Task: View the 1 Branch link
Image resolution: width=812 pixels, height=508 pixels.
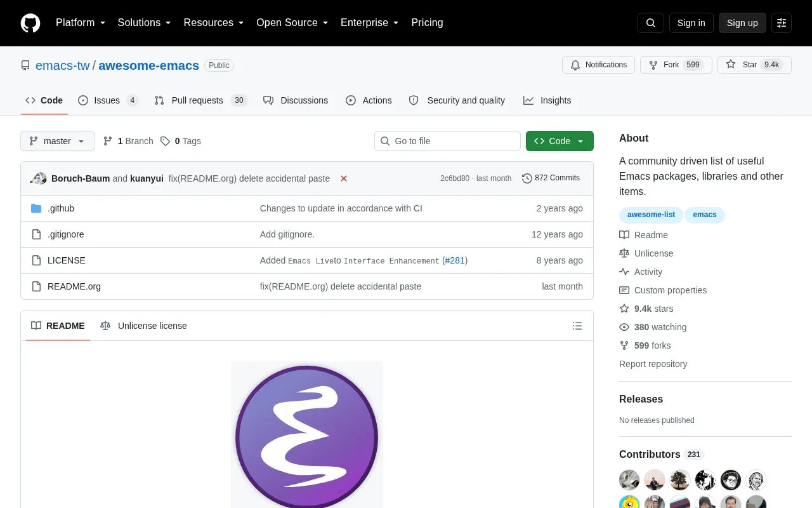Action: [x=128, y=141]
